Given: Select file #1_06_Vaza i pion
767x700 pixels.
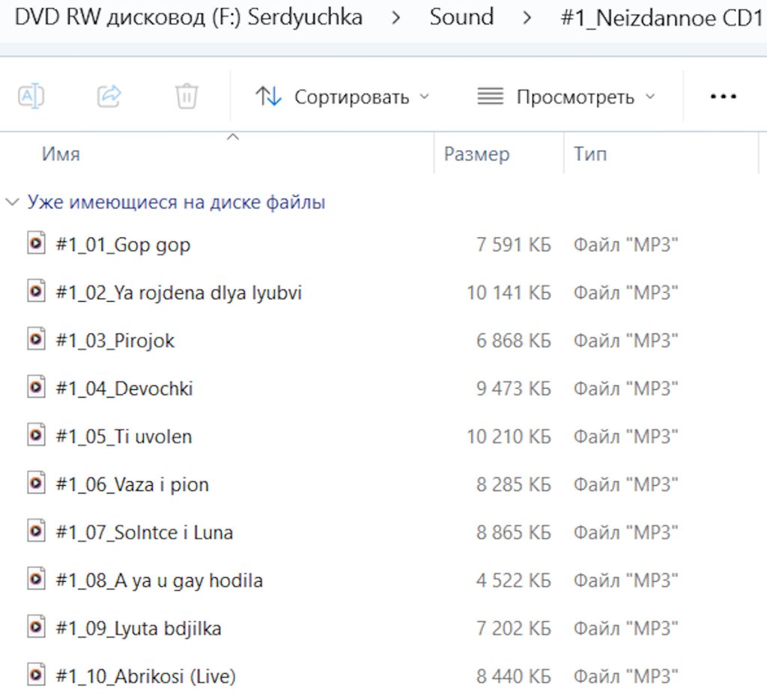Looking at the screenshot, I should tap(132, 484).
